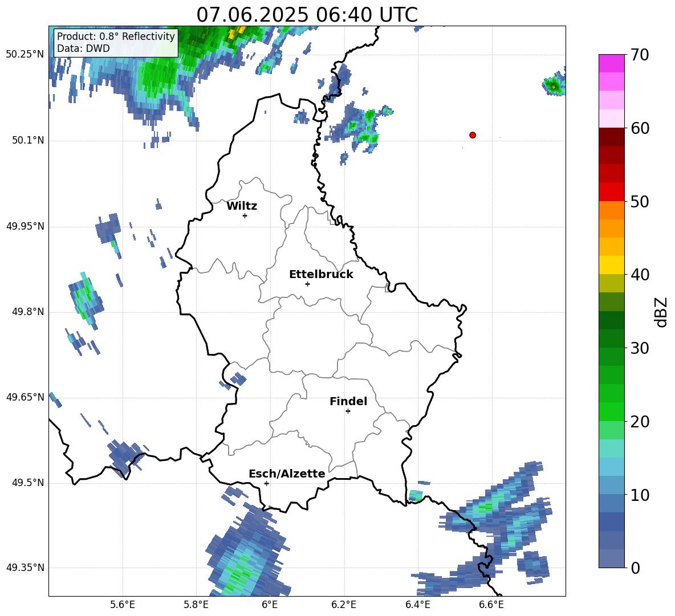
Task: Click the 30 value on the colorbar
Action: [640, 348]
